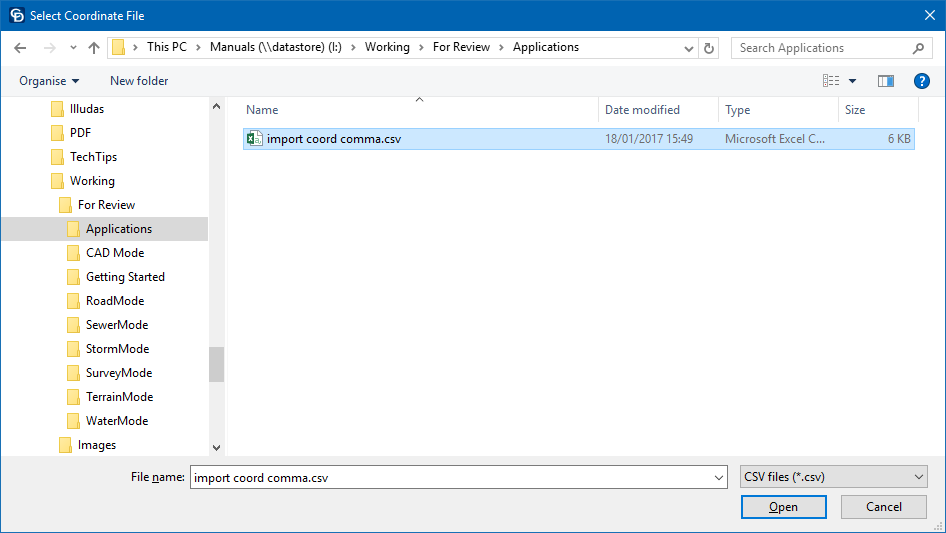Screen dimensions: 946x533
Task: Open the view options dropdown arrow
Action: point(852,81)
